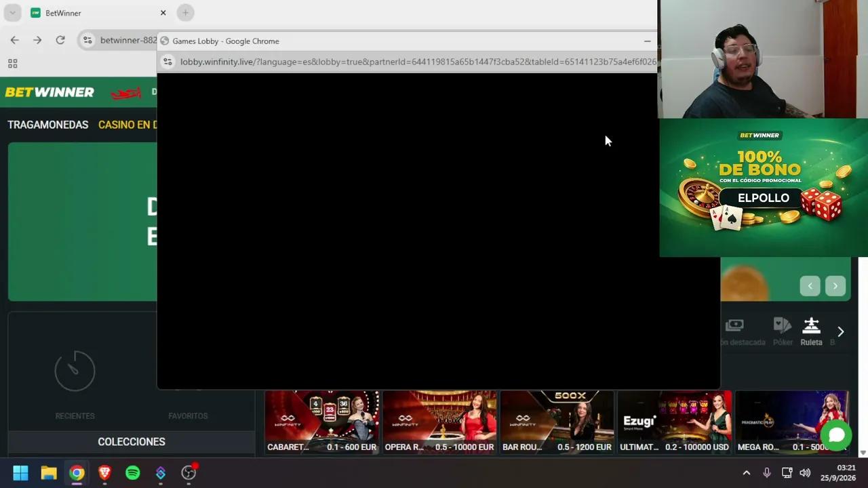Screen dimensions: 868x488
Task: Open the microphone tray icon
Action: point(767,473)
